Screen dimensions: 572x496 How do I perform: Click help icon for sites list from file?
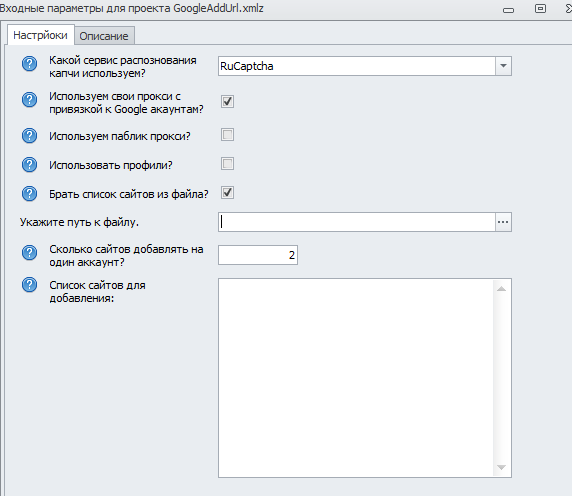pyautogui.click(x=30, y=194)
